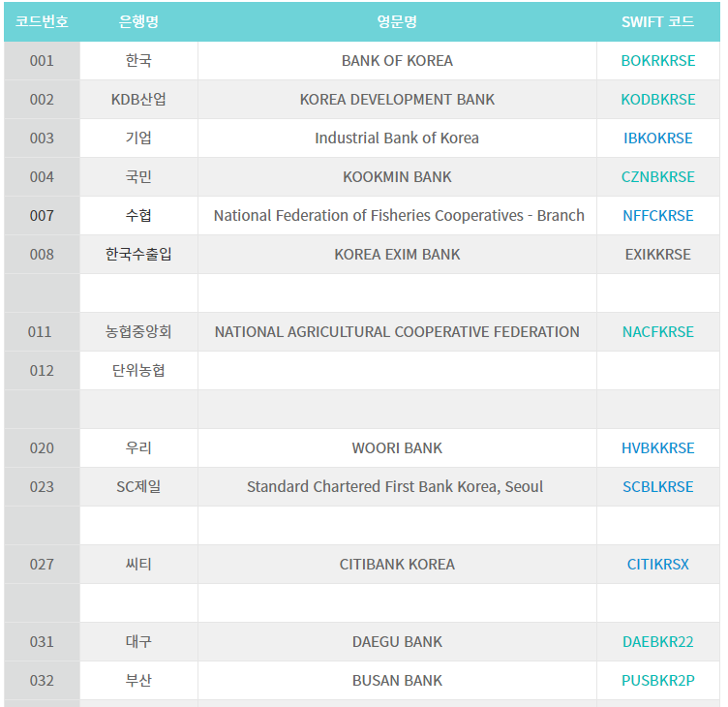
Task: Open the NACFKRSE SWIFT code link
Action: [658, 331]
